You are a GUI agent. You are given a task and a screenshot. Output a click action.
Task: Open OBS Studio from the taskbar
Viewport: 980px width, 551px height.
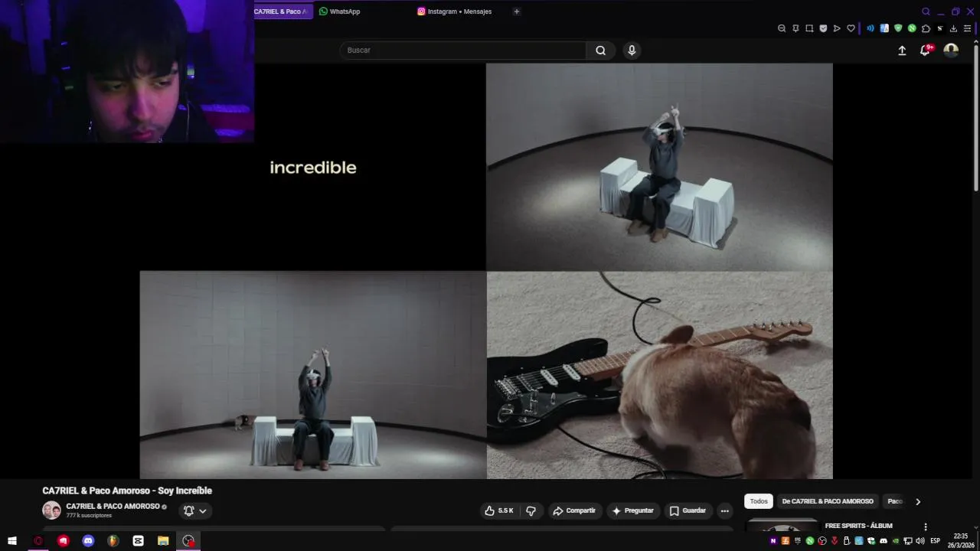pos(188,541)
